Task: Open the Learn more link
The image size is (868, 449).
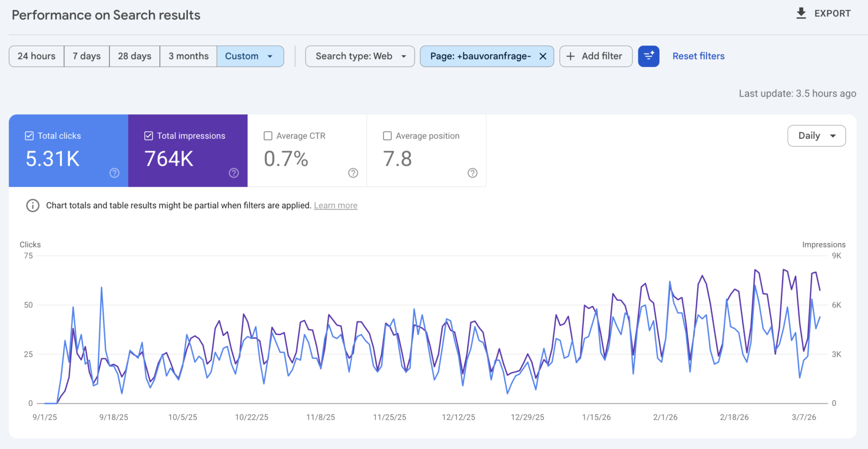Action: click(x=335, y=205)
